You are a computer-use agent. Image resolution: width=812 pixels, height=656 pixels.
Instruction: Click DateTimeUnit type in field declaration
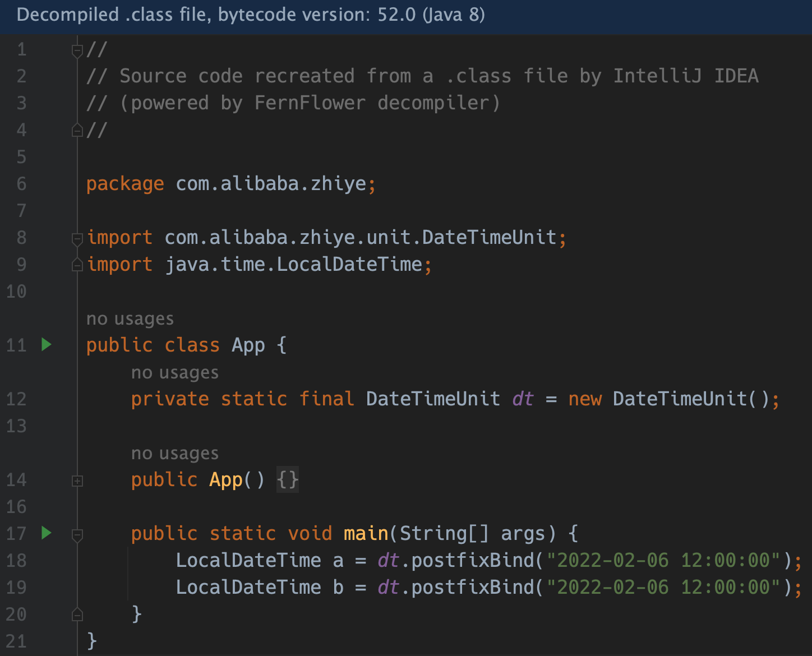(x=433, y=399)
